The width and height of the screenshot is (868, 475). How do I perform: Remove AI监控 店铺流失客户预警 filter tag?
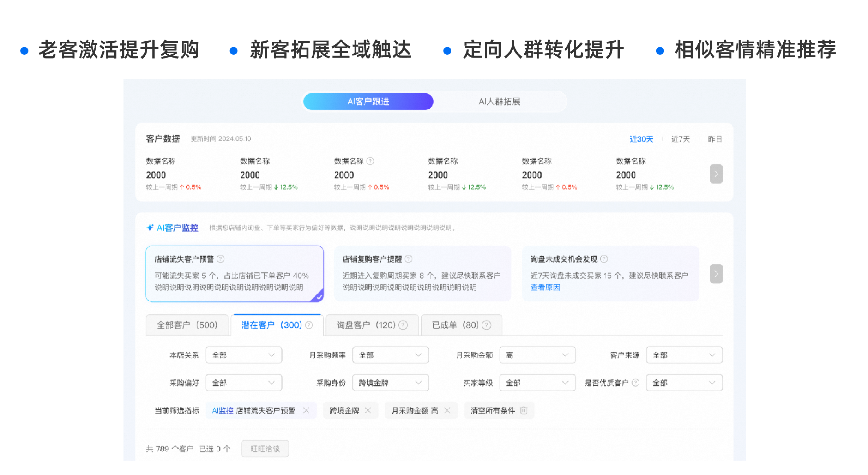(306, 410)
